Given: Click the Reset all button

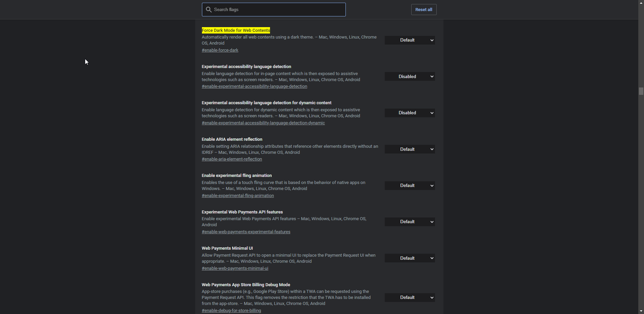Looking at the screenshot, I should coord(424,9).
